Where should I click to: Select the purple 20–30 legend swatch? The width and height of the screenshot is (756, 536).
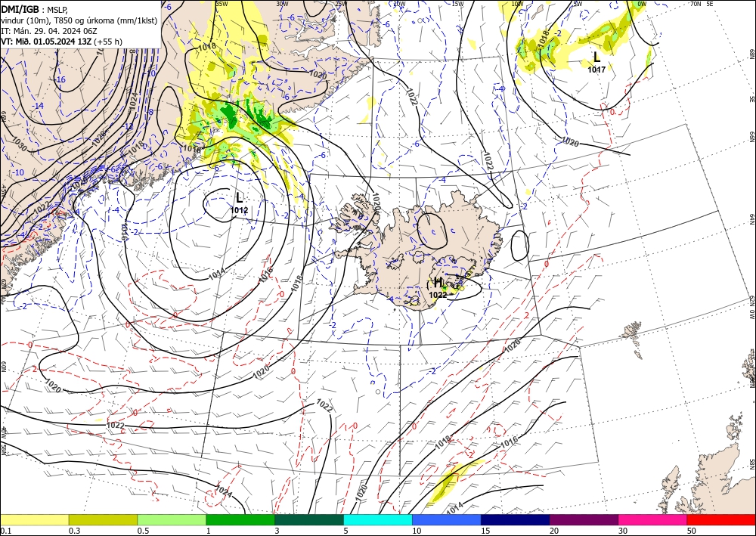click(584, 519)
